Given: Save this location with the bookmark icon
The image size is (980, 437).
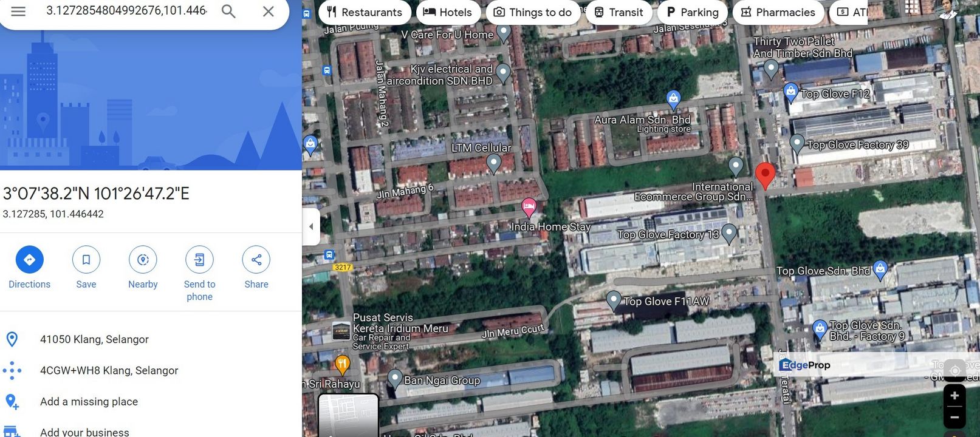Looking at the screenshot, I should tap(86, 260).
